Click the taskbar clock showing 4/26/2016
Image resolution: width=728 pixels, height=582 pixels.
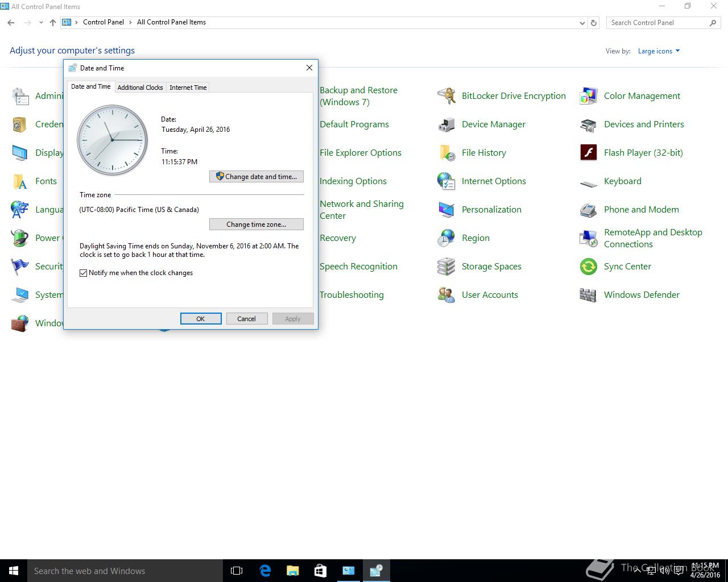[705, 571]
